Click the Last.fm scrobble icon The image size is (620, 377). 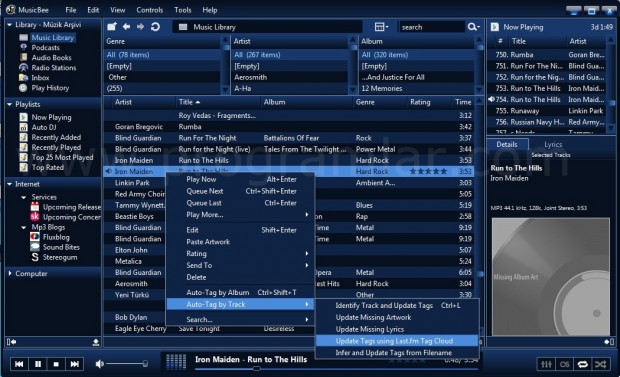565,364
